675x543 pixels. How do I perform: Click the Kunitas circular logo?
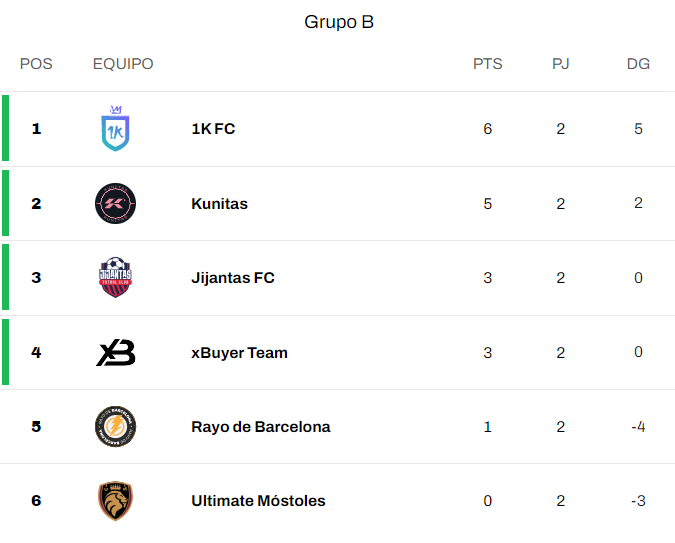coord(115,203)
